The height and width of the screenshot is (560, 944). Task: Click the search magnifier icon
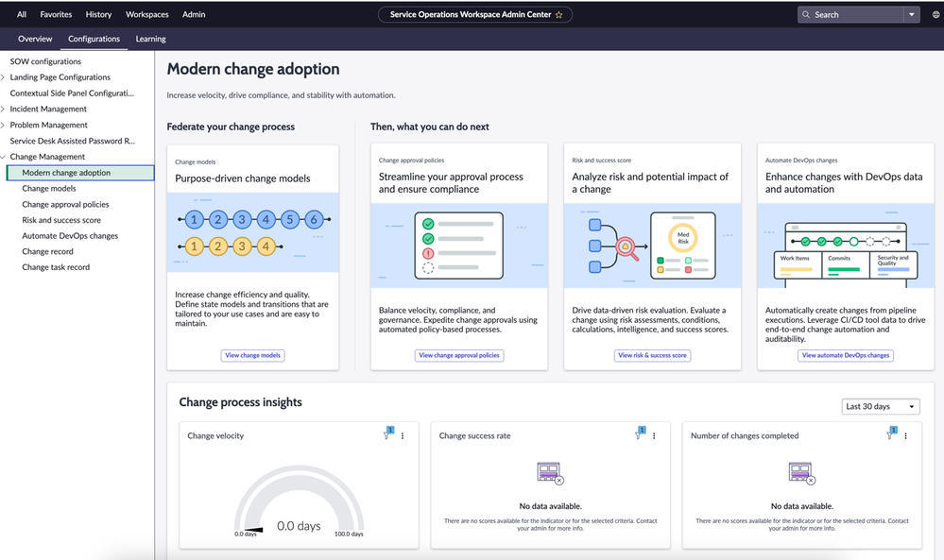tap(806, 14)
